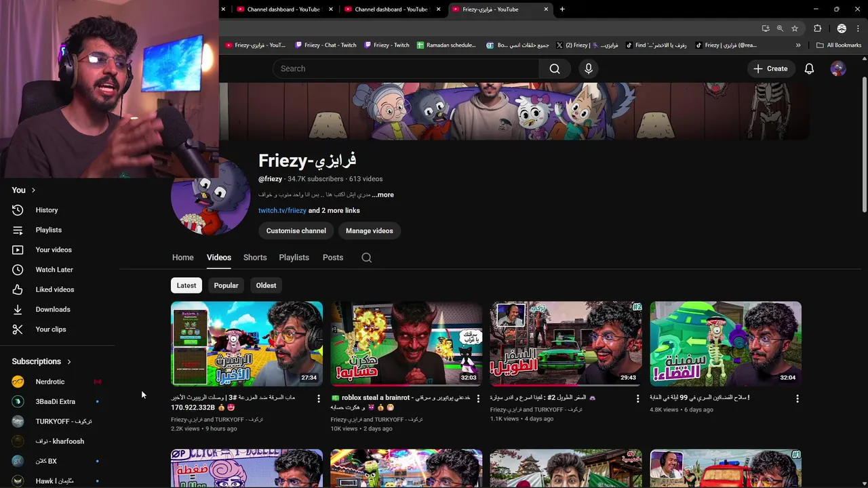The image size is (868, 488).
Task: Open browser zoom magnifier icon
Action: 780,28
